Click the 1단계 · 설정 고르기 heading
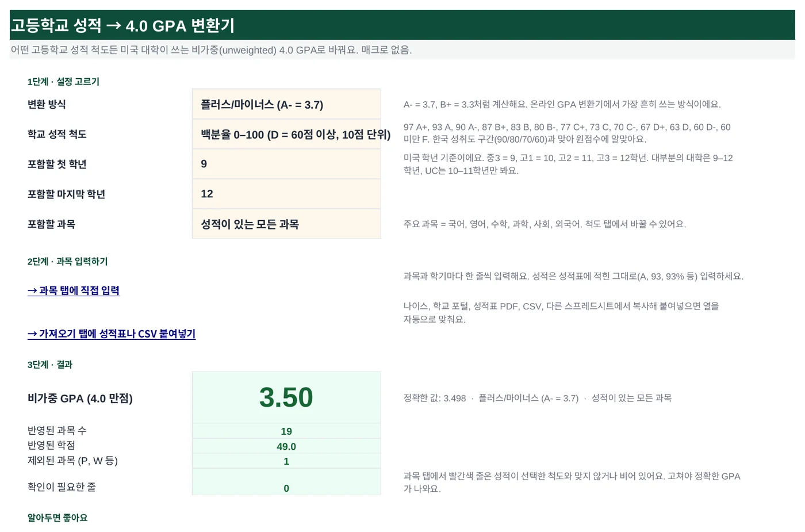The image size is (805, 532). coord(63,82)
